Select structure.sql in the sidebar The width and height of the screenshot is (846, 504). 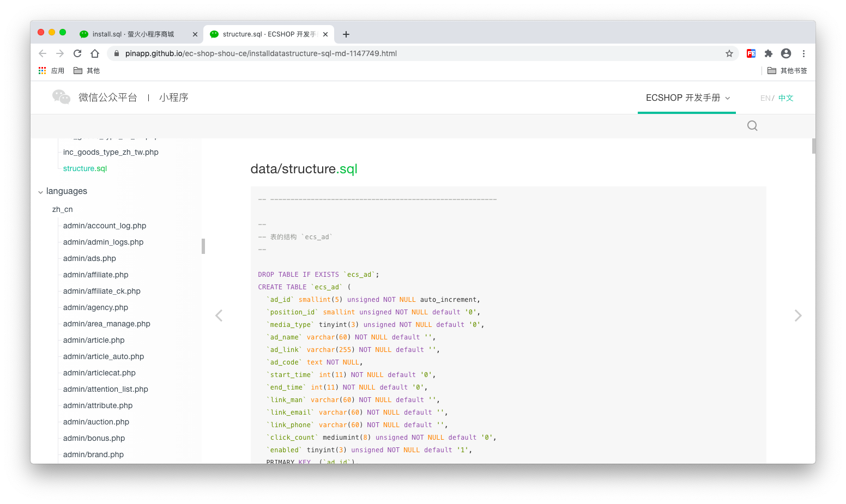85,168
